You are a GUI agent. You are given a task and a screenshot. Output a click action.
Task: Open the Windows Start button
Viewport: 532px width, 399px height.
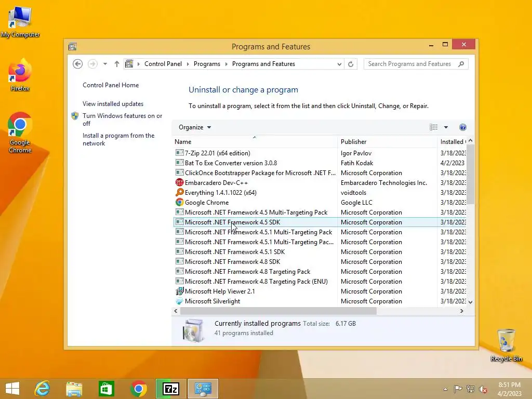tap(12, 389)
